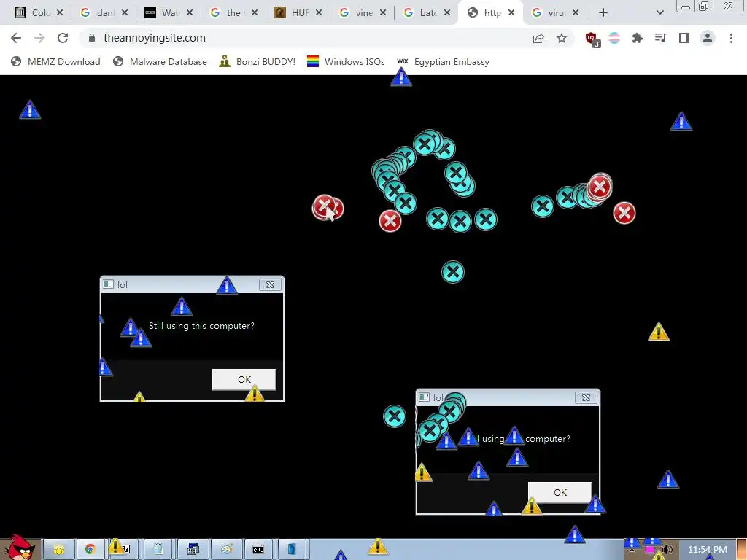View site info via the lock icon

tap(92, 38)
